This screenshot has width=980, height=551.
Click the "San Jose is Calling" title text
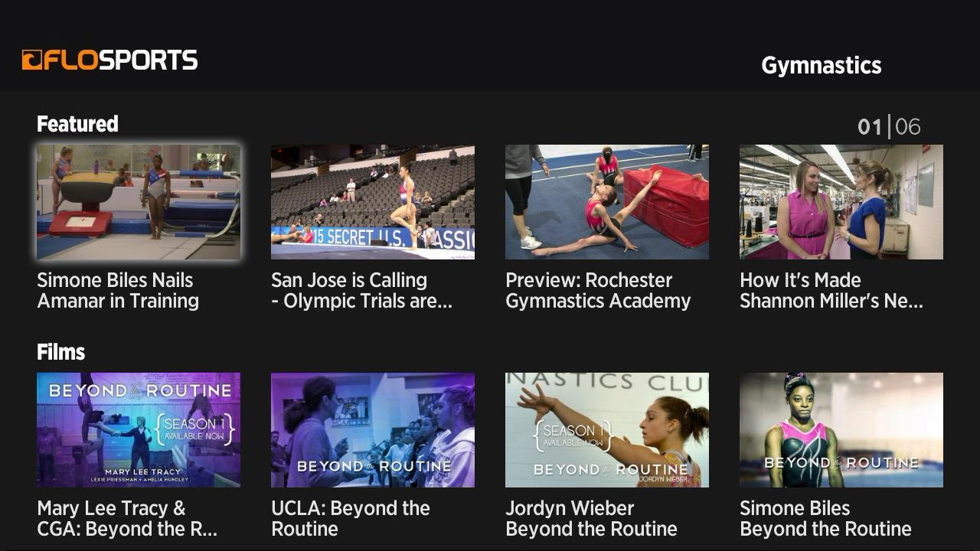pos(361,291)
